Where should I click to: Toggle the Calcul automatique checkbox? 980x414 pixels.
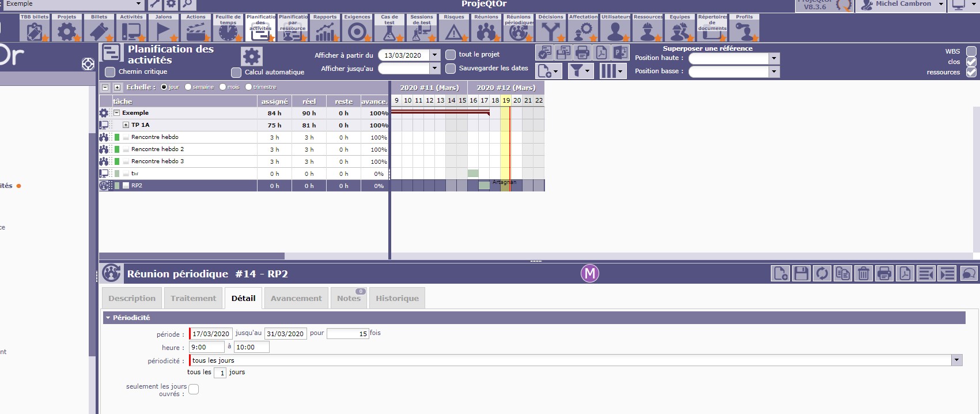click(236, 73)
